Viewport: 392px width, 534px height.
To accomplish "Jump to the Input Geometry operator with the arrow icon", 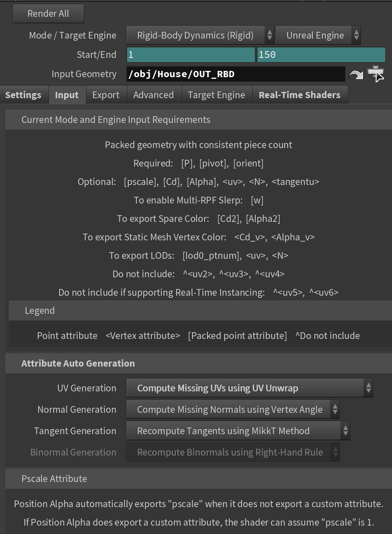I will pyautogui.click(x=356, y=74).
